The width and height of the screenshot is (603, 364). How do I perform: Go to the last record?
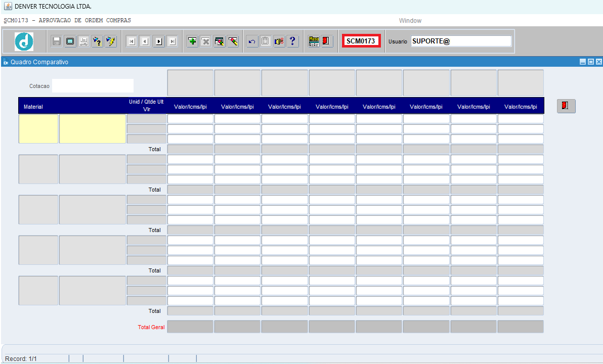[173, 41]
